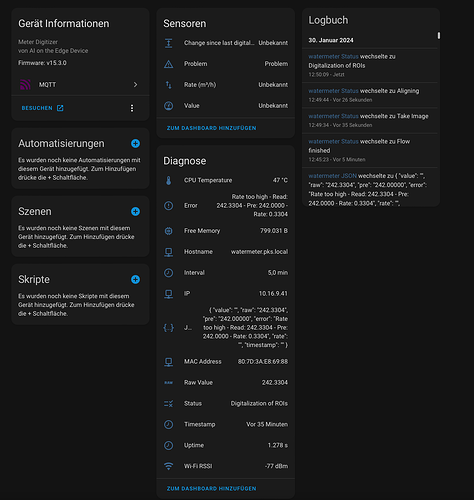Viewport: 474px width, 500px height.
Task: Open the three-dot device menu
Action: pos(132,108)
